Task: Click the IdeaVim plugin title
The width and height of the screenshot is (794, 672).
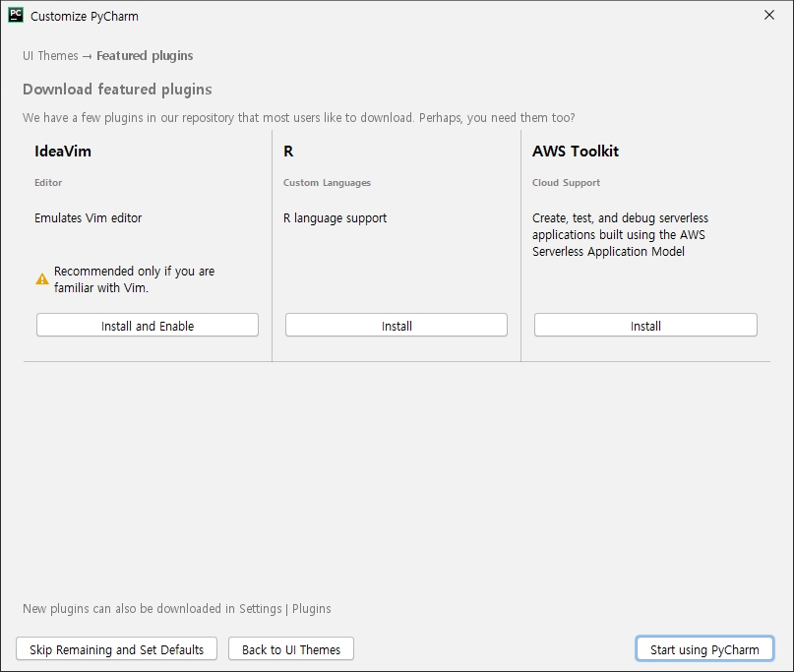Action: coord(63,151)
